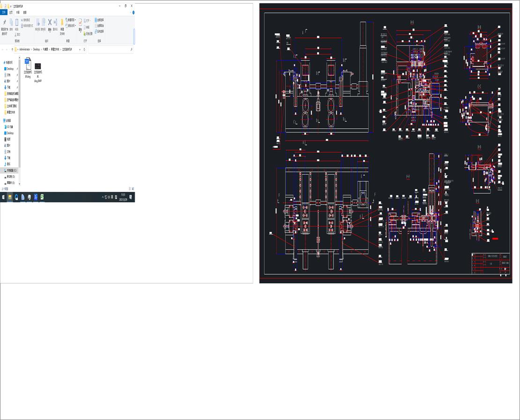Copy the selected file using the ribbon

click(x=11, y=22)
